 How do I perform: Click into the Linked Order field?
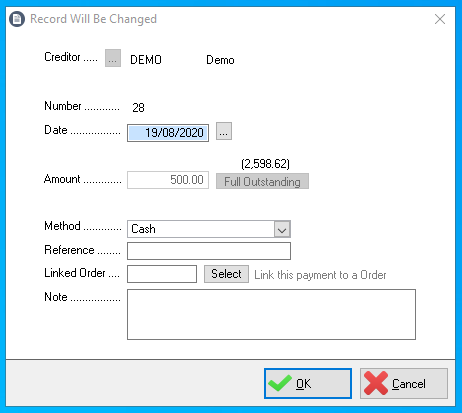[162, 274]
